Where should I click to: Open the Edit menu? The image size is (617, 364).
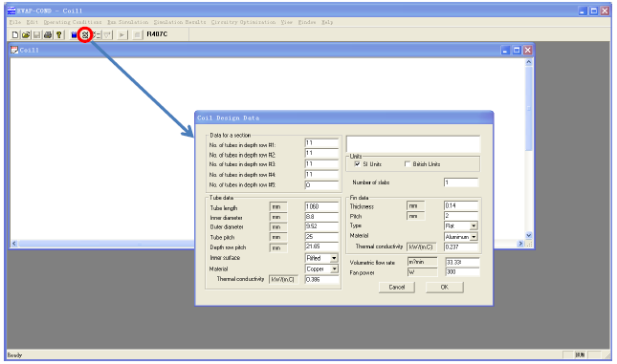(33, 22)
